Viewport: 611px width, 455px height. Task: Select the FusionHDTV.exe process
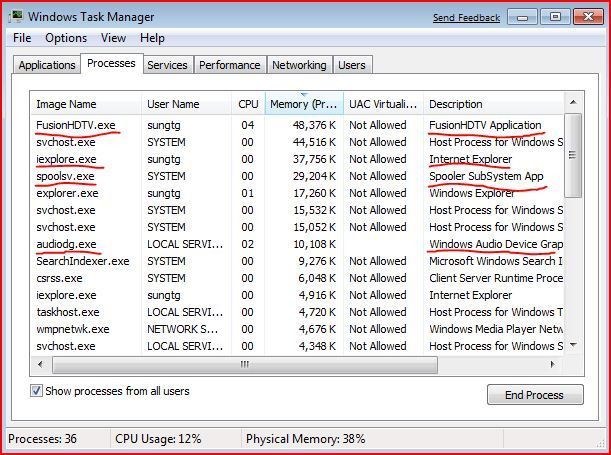pos(297,125)
